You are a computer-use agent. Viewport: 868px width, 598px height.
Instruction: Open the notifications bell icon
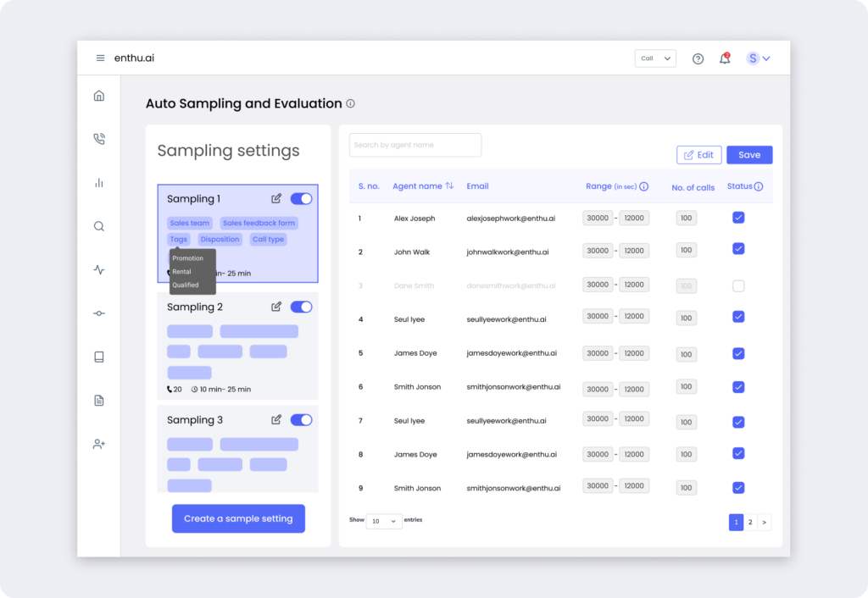[725, 58]
